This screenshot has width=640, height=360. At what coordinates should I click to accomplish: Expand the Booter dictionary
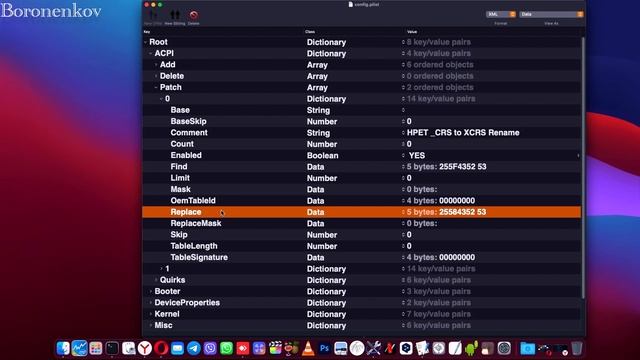pos(151,291)
